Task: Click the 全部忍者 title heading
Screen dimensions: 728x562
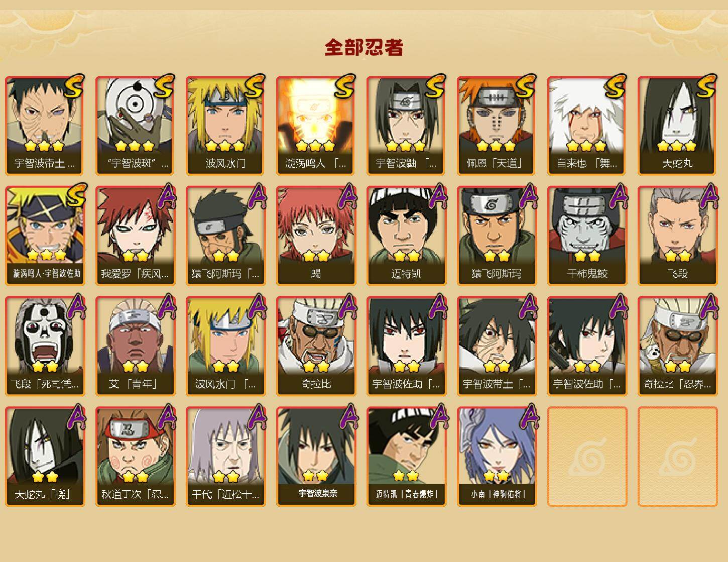Action: [364, 47]
